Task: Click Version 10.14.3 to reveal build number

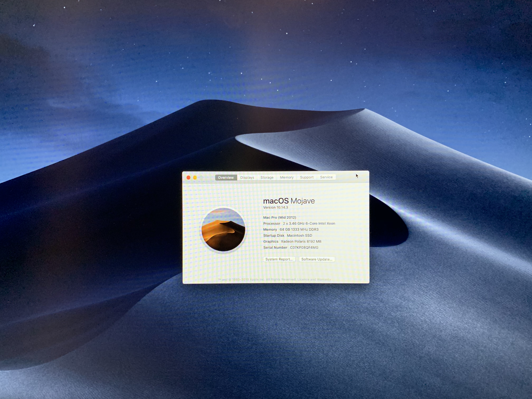Action: (x=275, y=207)
